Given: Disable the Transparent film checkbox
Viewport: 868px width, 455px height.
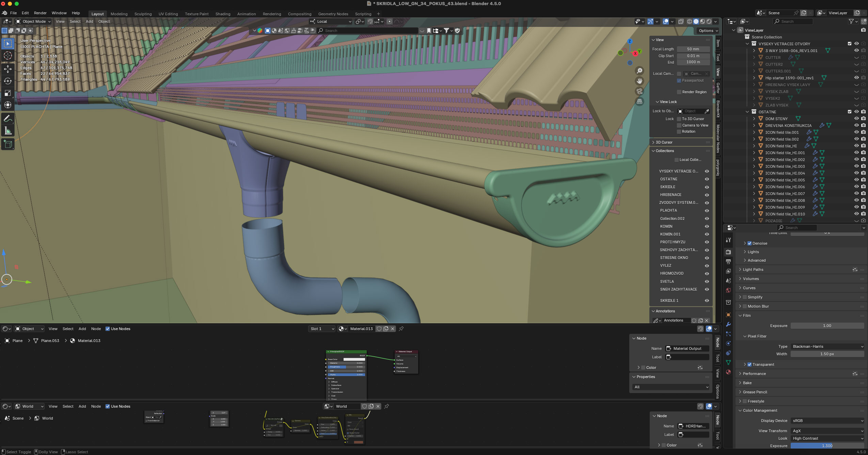Looking at the screenshot, I should (x=749, y=364).
